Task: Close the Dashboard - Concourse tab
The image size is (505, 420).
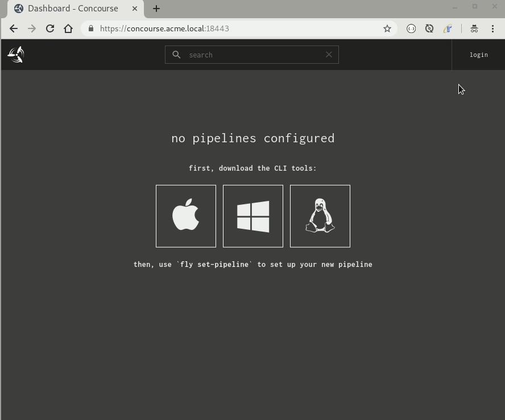Action: (135, 9)
